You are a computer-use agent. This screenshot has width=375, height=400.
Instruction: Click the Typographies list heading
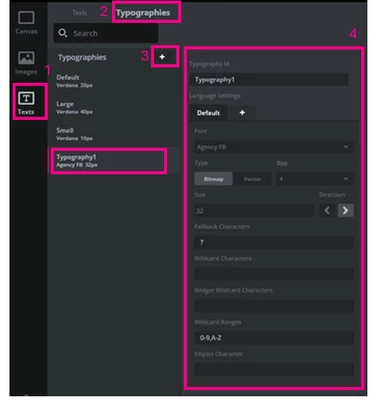coord(82,57)
